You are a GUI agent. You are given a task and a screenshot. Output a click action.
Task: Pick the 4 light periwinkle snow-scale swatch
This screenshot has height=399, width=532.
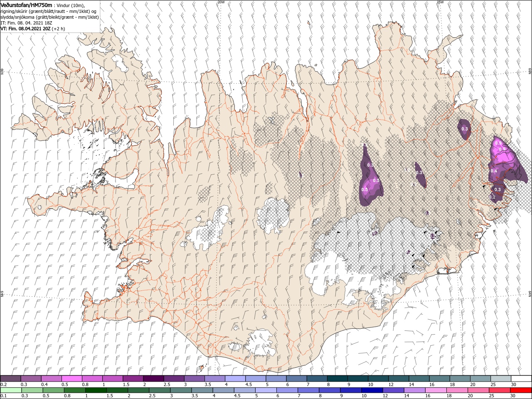point(235,379)
